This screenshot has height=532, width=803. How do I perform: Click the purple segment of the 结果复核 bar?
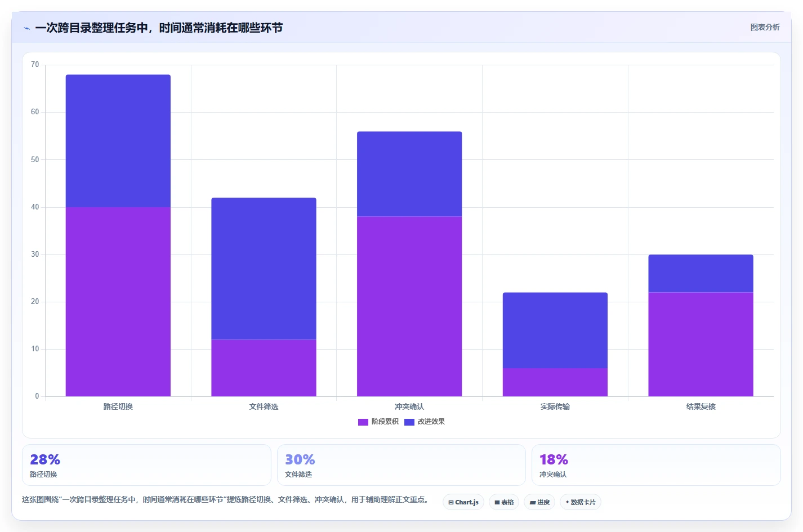click(701, 345)
